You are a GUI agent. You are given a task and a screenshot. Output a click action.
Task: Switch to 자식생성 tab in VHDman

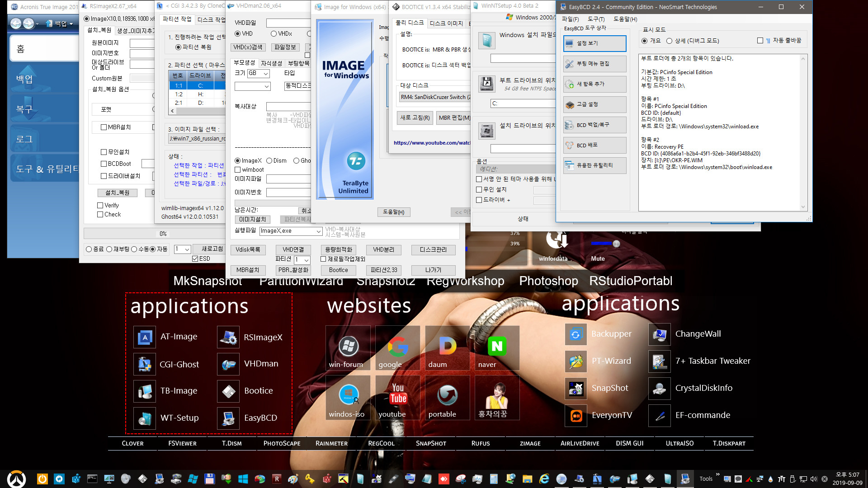(271, 63)
